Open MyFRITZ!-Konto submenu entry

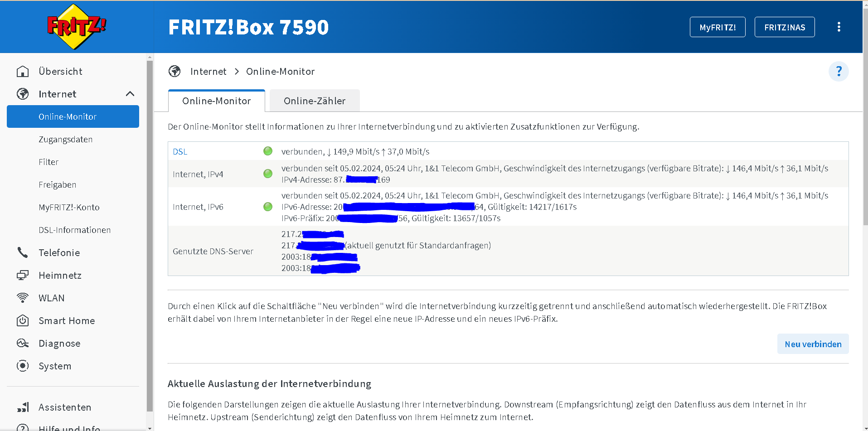pos(69,208)
